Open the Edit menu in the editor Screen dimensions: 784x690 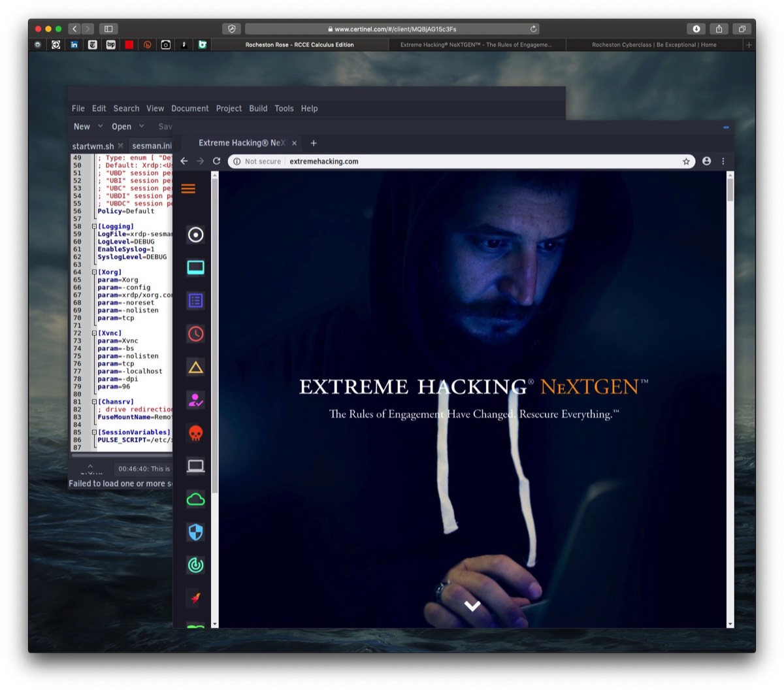click(x=99, y=108)
